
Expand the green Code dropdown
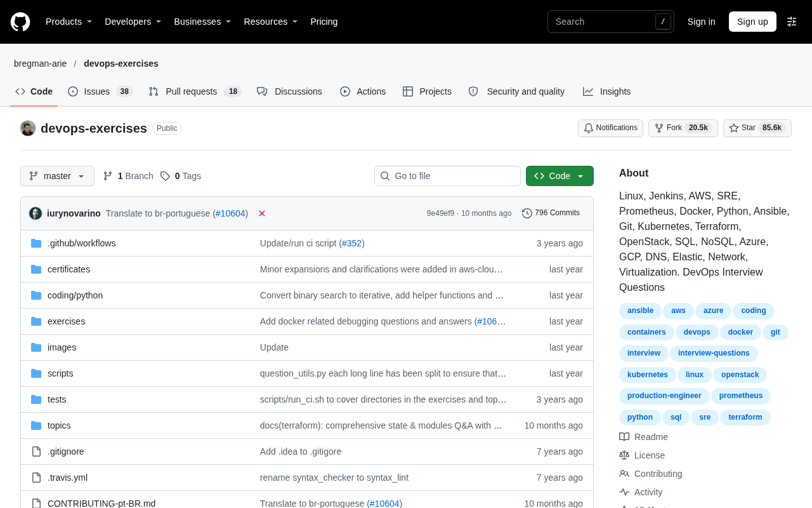click(x=560, y=176)
